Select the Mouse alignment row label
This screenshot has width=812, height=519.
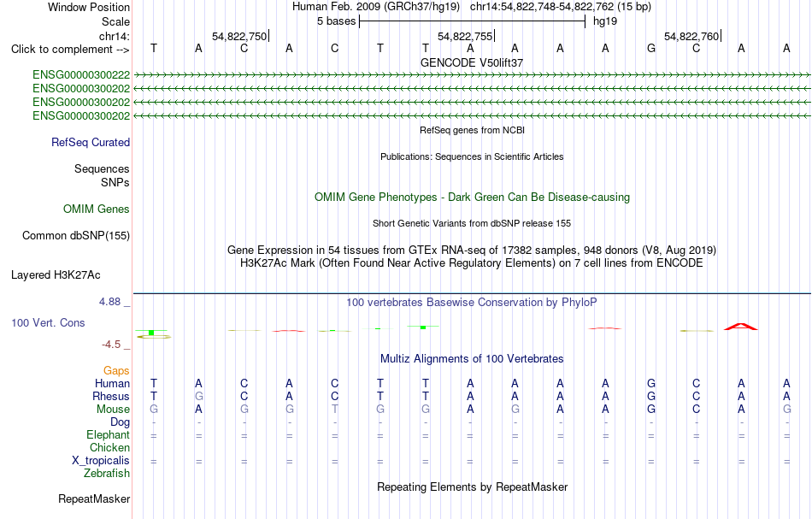pos(113,410)
